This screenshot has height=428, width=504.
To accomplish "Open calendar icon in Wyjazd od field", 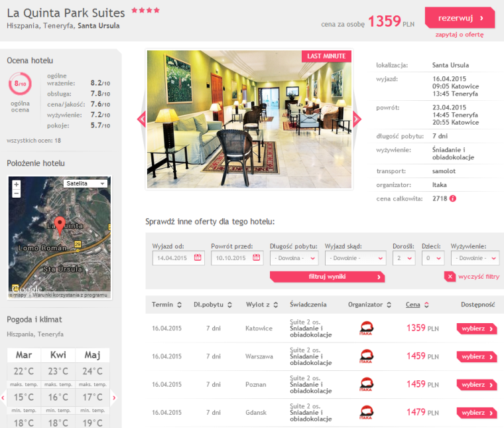I will pos(198,258).
